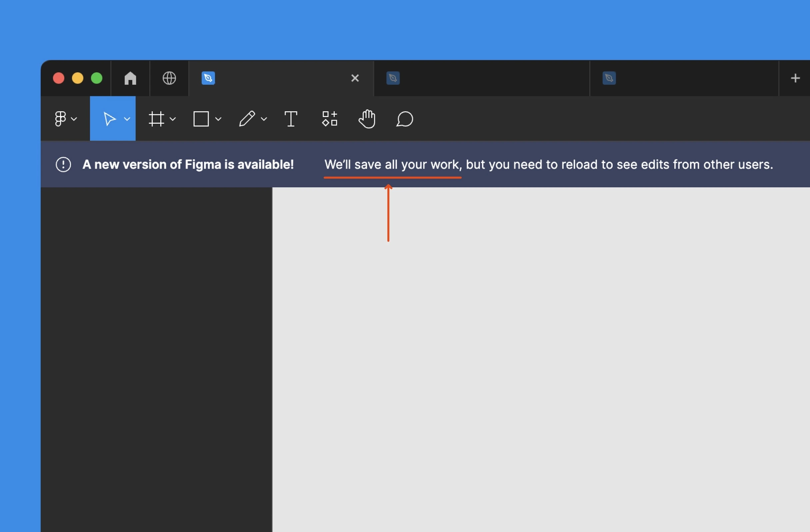Screen dimensions: 810x532
Task: Switch to the third file tab
Action: 684,78
